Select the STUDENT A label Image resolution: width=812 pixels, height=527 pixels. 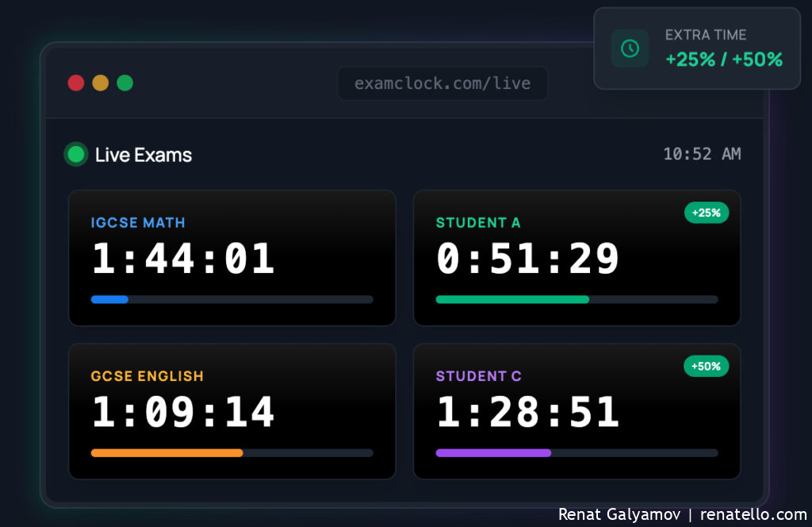[x=478, y=223]
